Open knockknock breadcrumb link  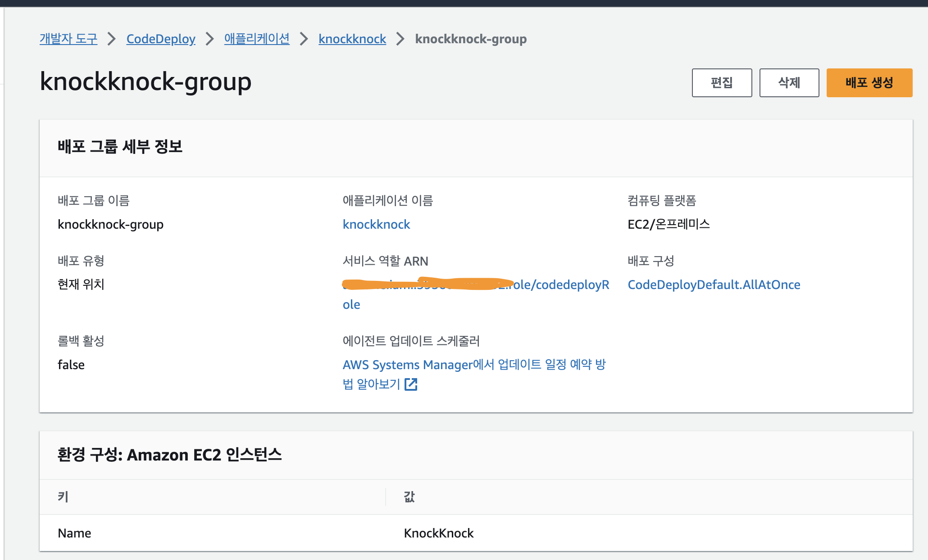tap(352, 39)
